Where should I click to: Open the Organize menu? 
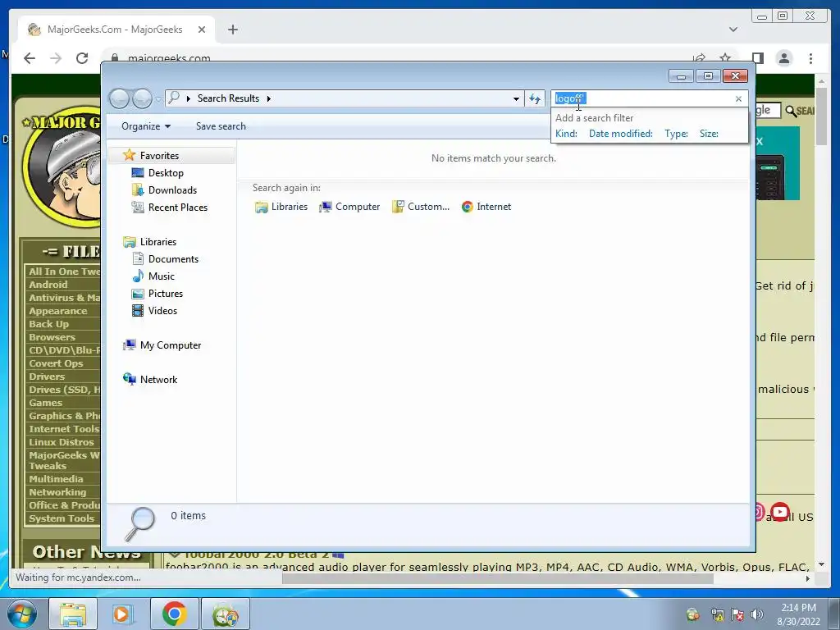pyautogui.click(x=146, y=126)
